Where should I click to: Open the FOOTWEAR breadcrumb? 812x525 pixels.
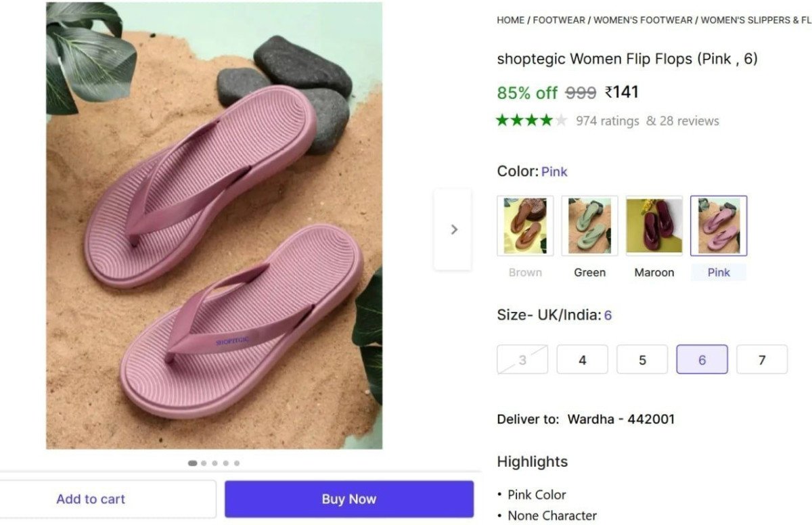click(x=559, y=20)
